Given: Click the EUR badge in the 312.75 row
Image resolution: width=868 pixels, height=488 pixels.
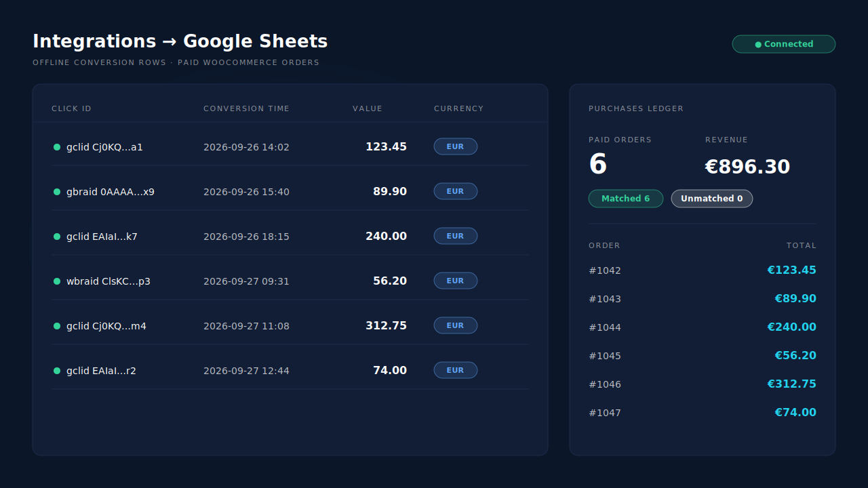Looking at the screenshot, I should [456, 325].
